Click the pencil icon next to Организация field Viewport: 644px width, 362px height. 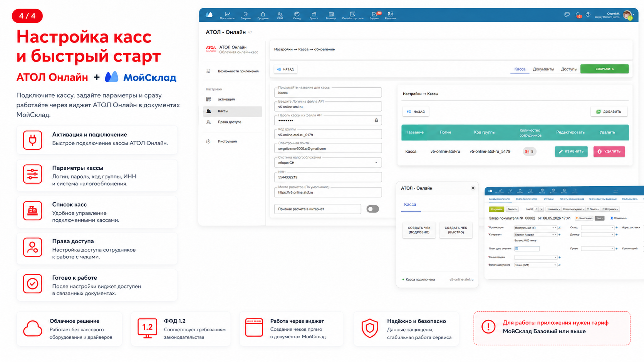pyautogui.click(x=560, y=228)
